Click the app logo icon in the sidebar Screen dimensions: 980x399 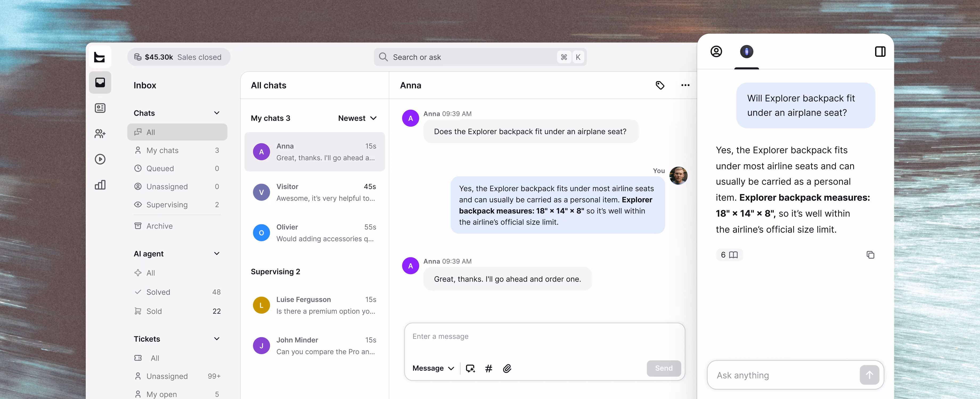(100, 57)
